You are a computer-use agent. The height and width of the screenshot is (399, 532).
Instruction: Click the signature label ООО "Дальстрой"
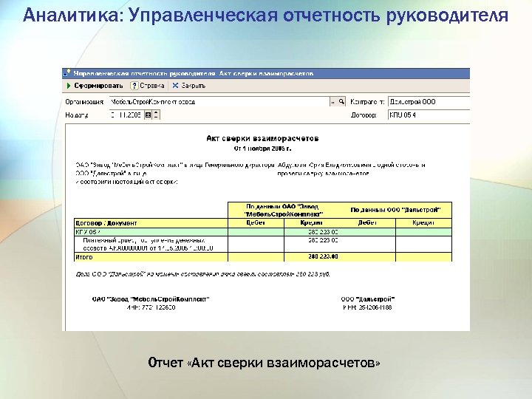point(368,299)
